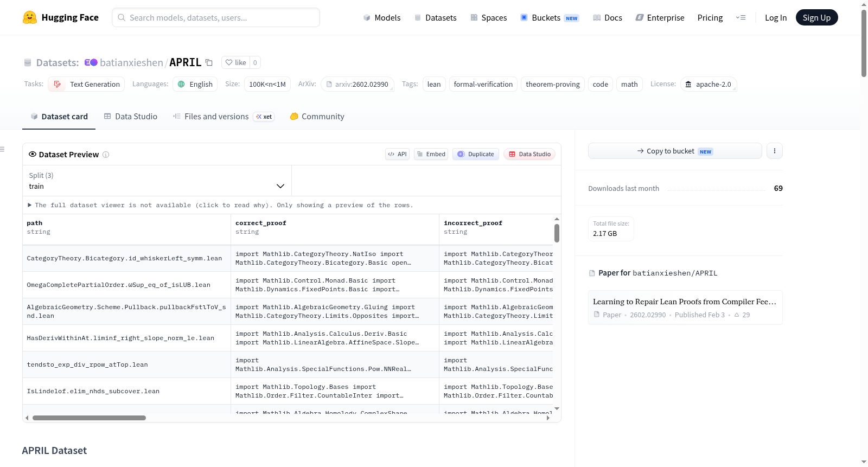Select the Text Generation task tag
This screenshot has height=467, width=868.
click(x=86, y=84)
